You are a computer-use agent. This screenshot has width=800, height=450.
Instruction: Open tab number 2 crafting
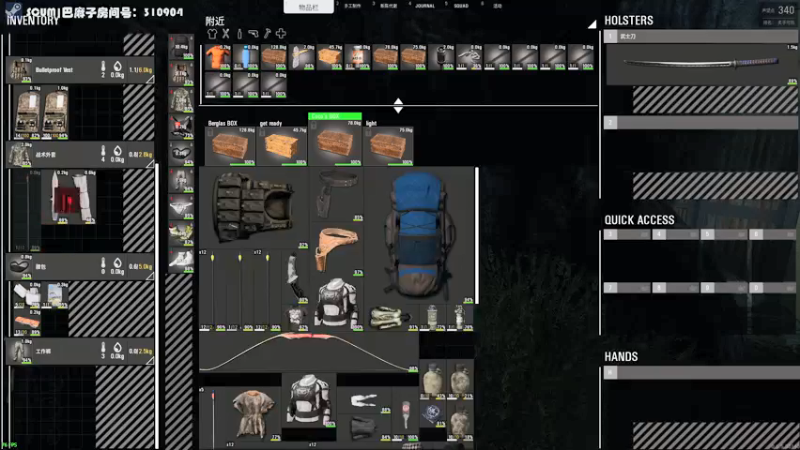pos(353,6)
